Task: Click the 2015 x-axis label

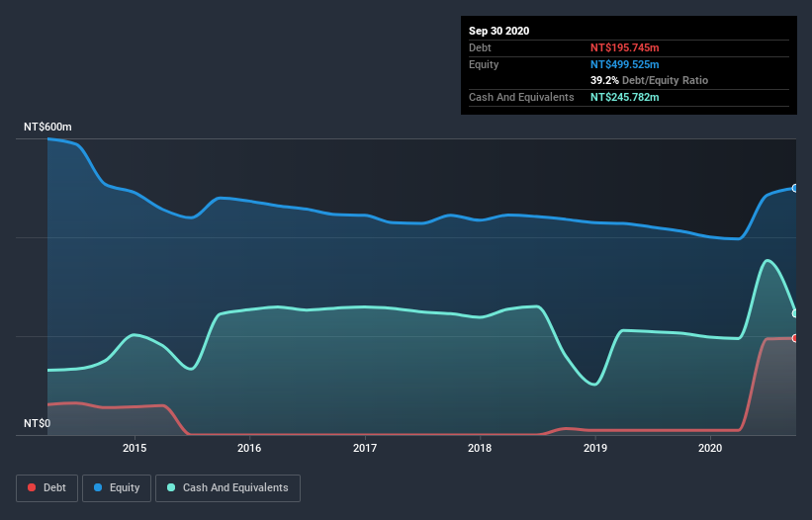Action: [135, 448]
